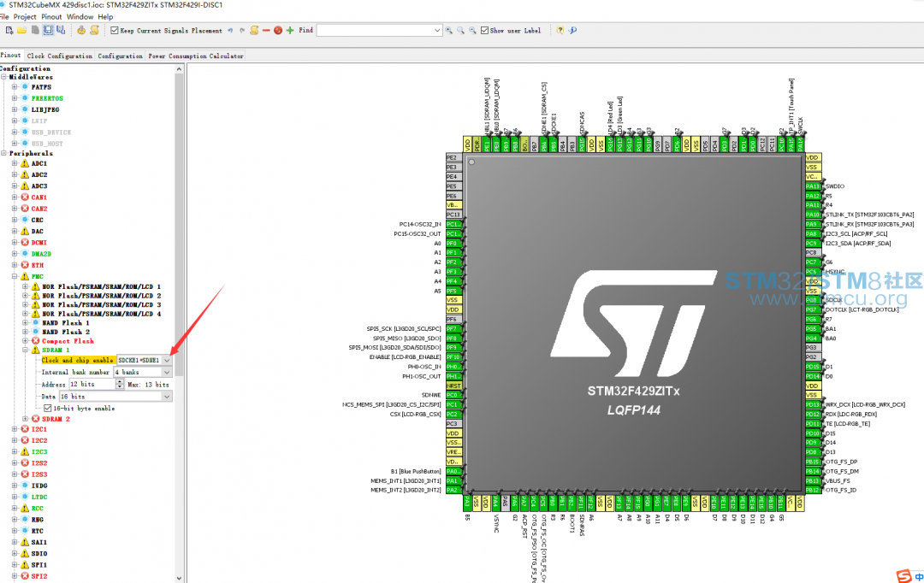The width and height of the screenshot is (924, 583).
Task: Click the yellow question mark Help icon
Action: (560, 30)
